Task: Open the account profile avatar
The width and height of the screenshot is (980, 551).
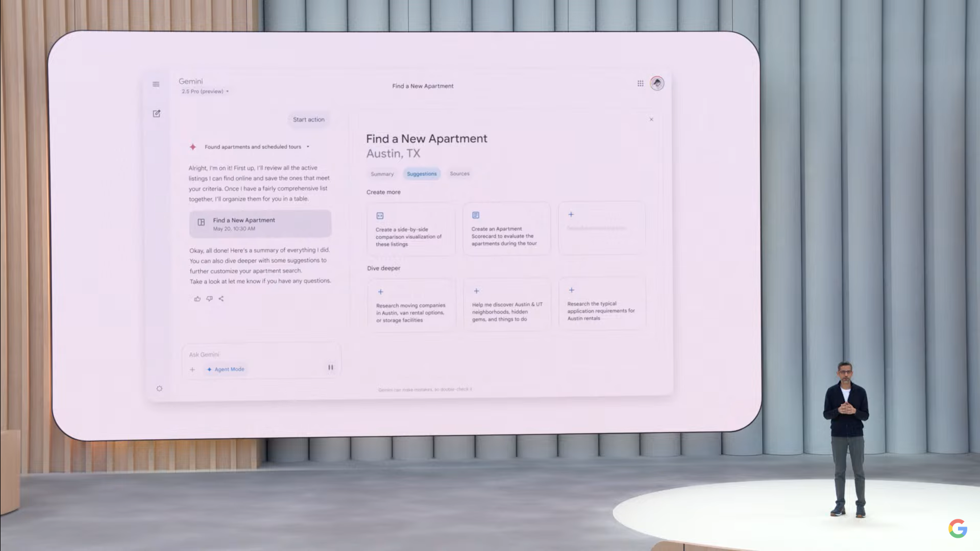Action: 657,83
